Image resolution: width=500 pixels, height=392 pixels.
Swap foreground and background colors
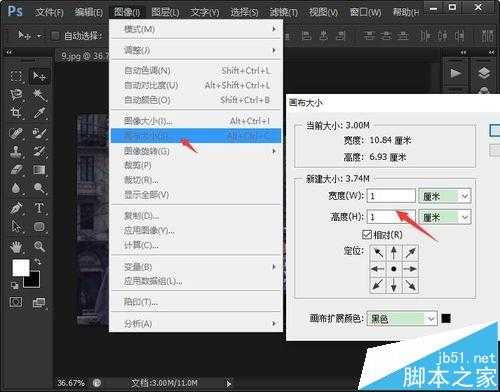(37, 262)
